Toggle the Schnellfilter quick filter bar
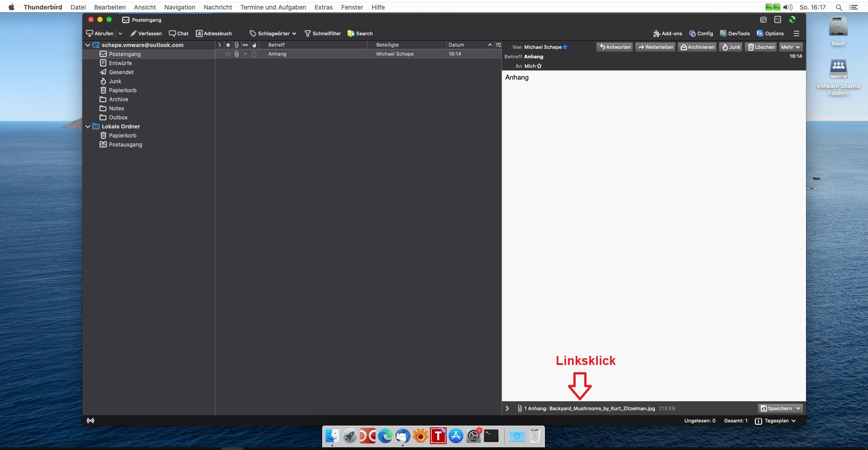 (323, 33)
